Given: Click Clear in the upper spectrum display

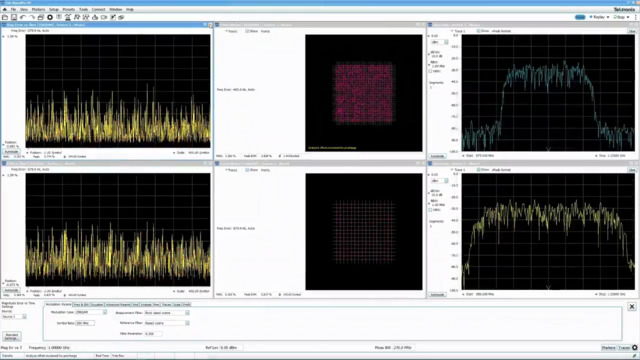Looking at the screenshot, I should (632, 31).
